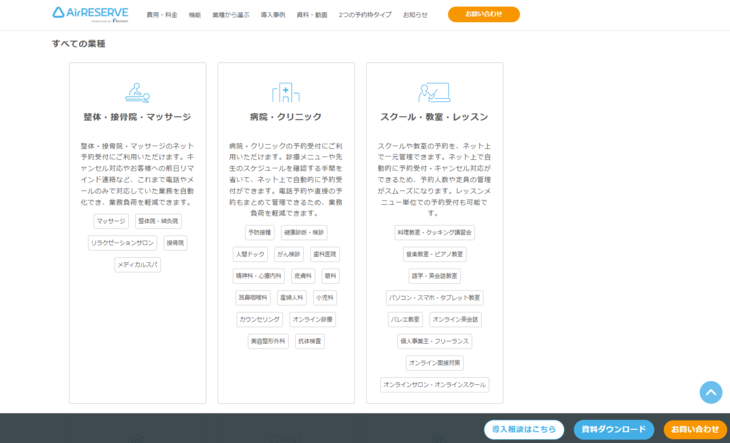730x443 pixels.
Task: Select the マッサージ tag
Action: click(x=111, y=221)
